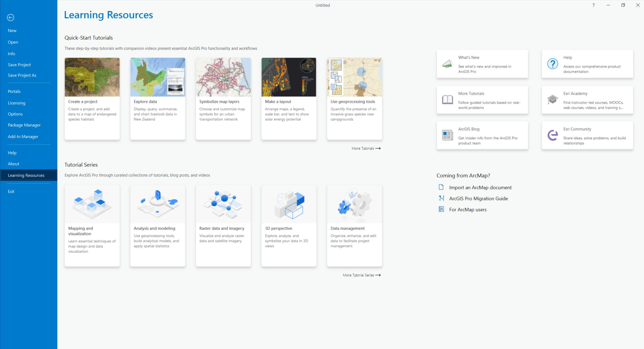Follow the More Tutorial Series link
Viewport: 644px width, 349px height.
pyautogui.click(x=361, y=275)
